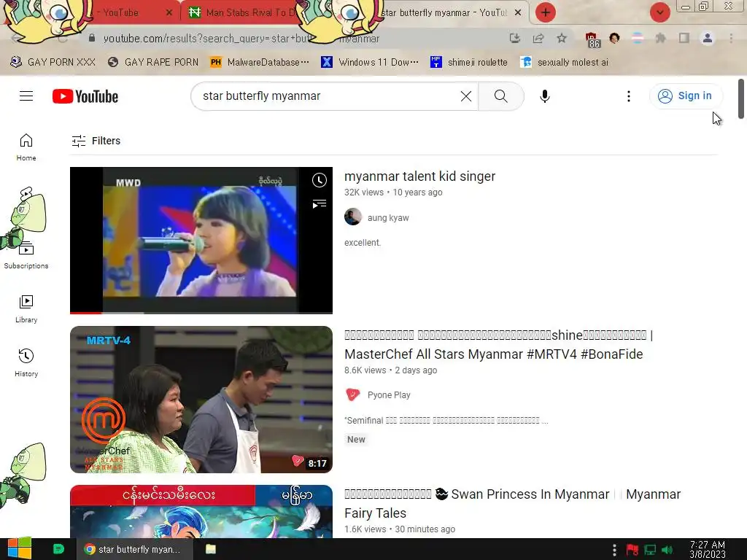Open the green taskbar app icon
This screenshot has width=747, height=560.
click(x=58, y=549)
